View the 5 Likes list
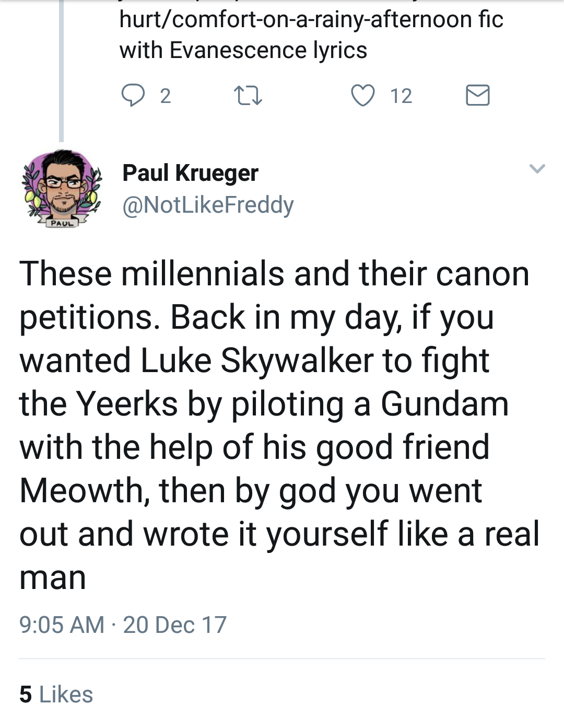 (x=56, y=695)
